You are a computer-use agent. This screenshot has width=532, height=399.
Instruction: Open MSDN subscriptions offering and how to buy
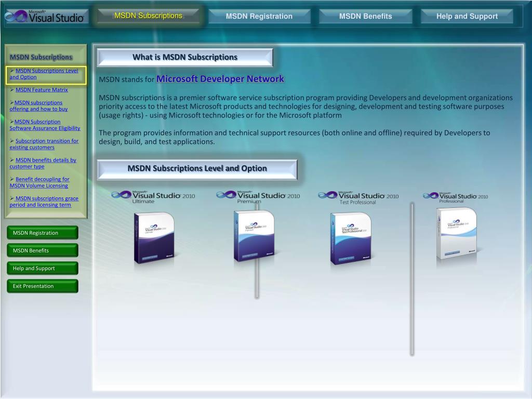coord(38,106)
